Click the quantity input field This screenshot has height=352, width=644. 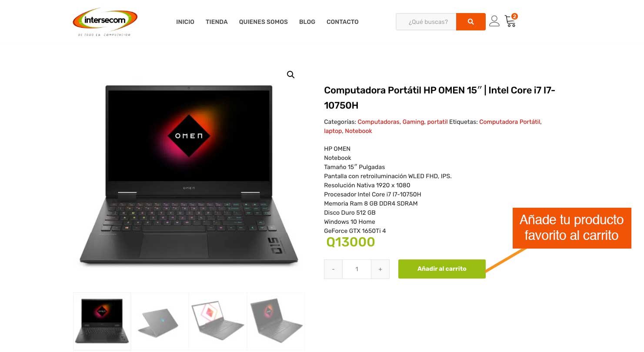[357, 269]
